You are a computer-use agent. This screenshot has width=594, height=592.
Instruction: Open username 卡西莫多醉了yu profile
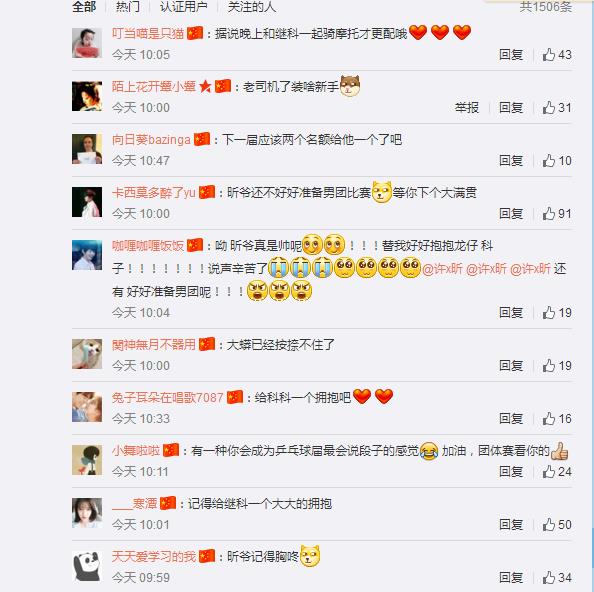pos(153,193)
